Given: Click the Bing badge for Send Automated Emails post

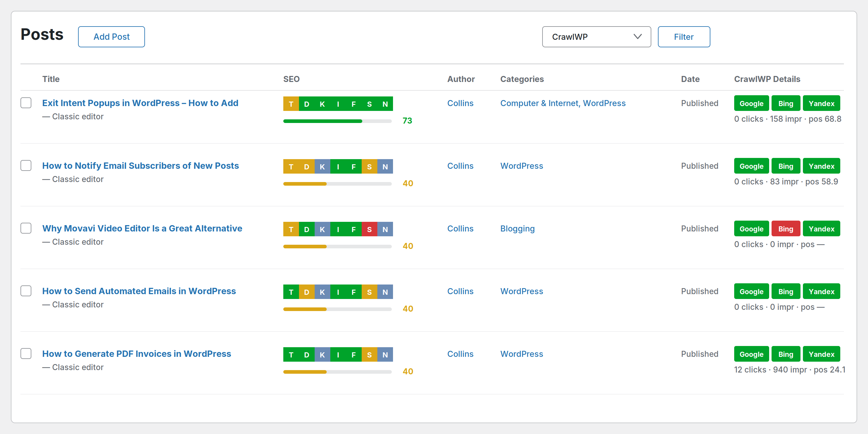Looking at the screenshot, I should coord(786,291).
